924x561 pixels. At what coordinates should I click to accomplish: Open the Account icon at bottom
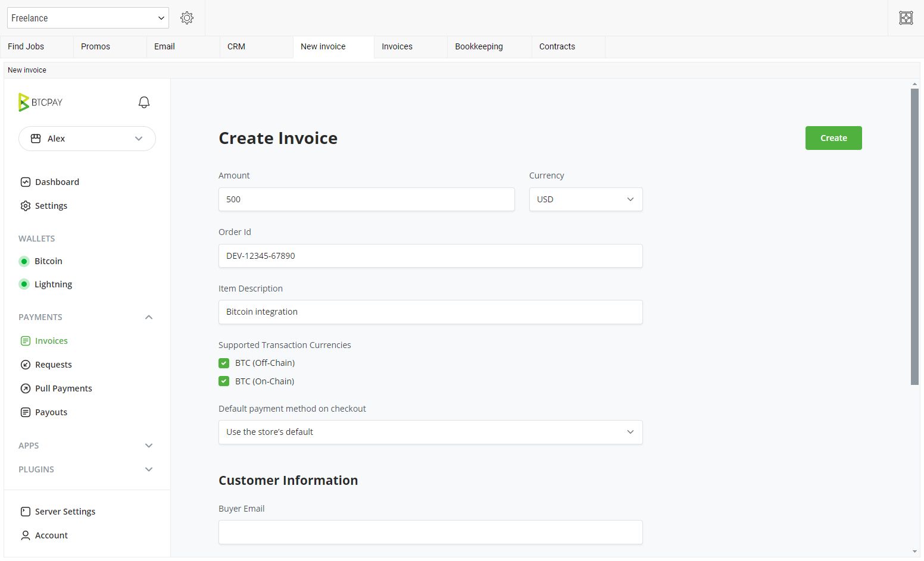click(25, 535)
